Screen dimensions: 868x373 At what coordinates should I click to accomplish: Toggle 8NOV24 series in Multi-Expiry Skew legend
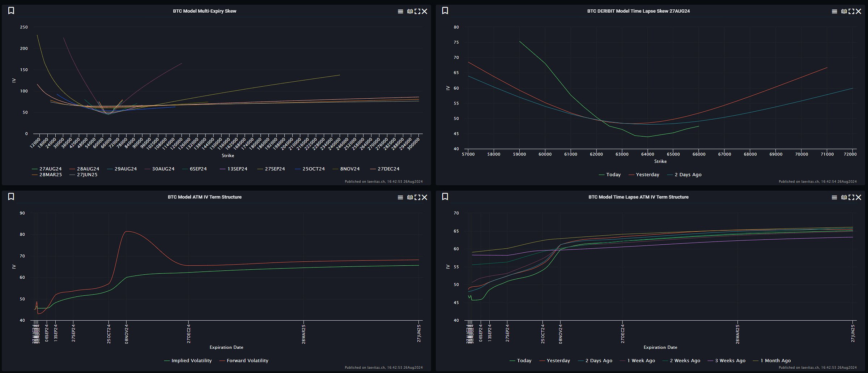(x=346, y=169)
